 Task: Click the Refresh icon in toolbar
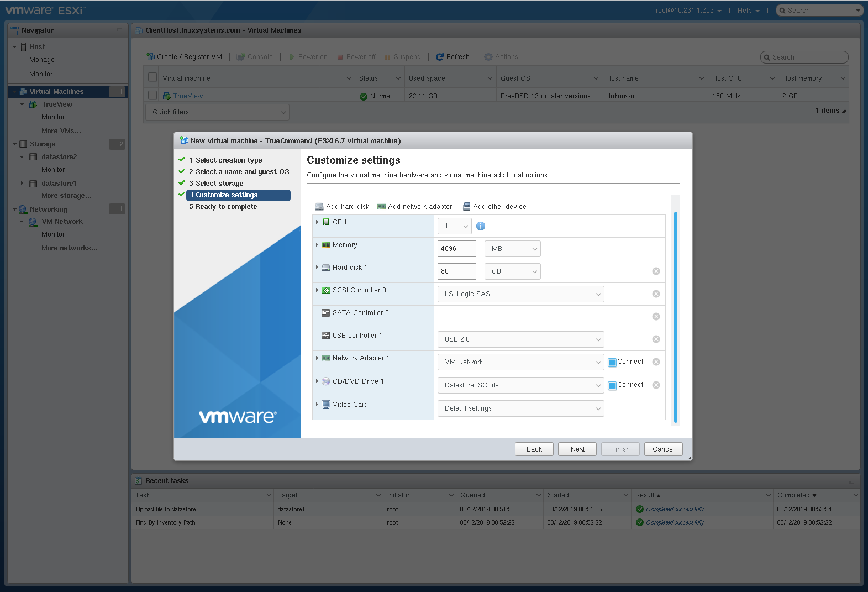coord(440,57)
